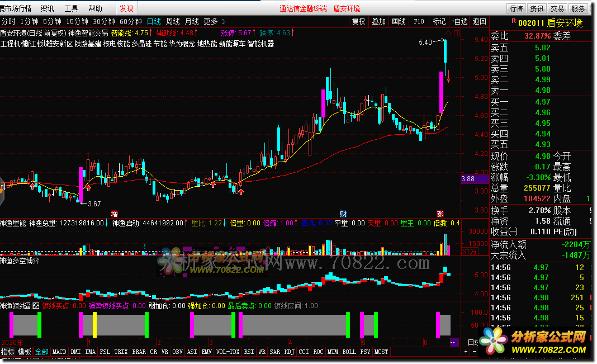Select the BRAR indicator

tap(139, 352)
